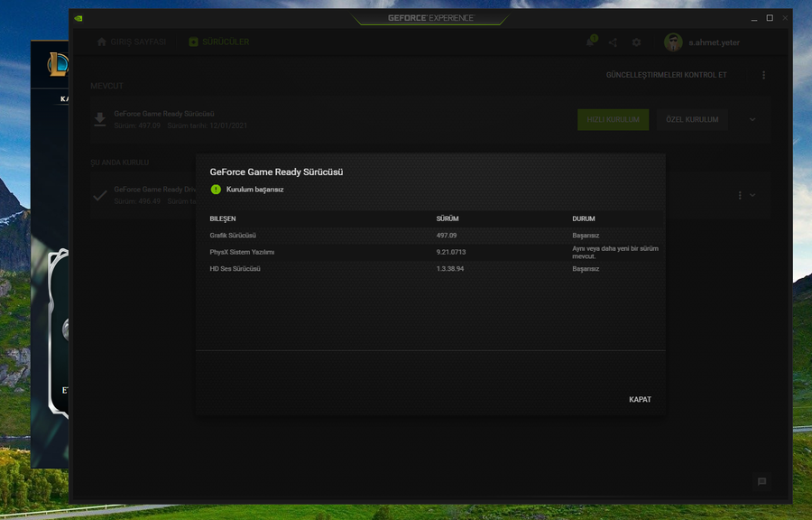Viewport: 812px width, 520px height.
Task: Click the MEVCUT section label
Action: click(106, 86)
